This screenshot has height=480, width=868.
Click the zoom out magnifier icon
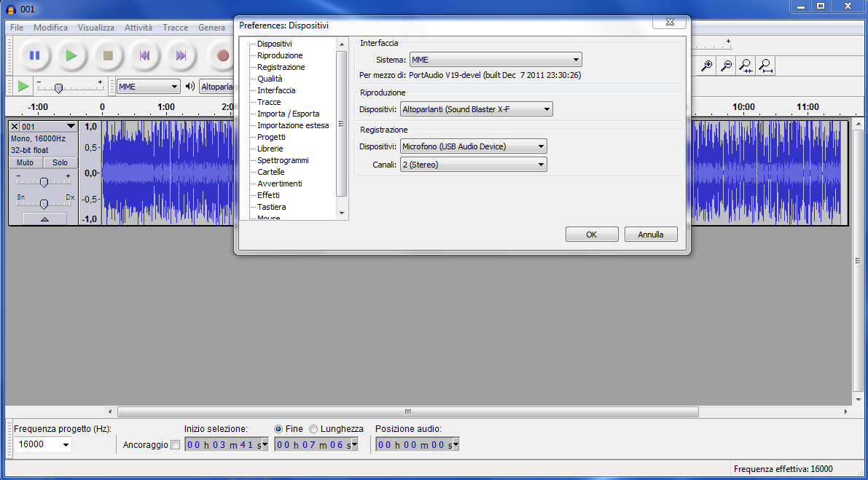pyautogui.click(x=726, y=66)
